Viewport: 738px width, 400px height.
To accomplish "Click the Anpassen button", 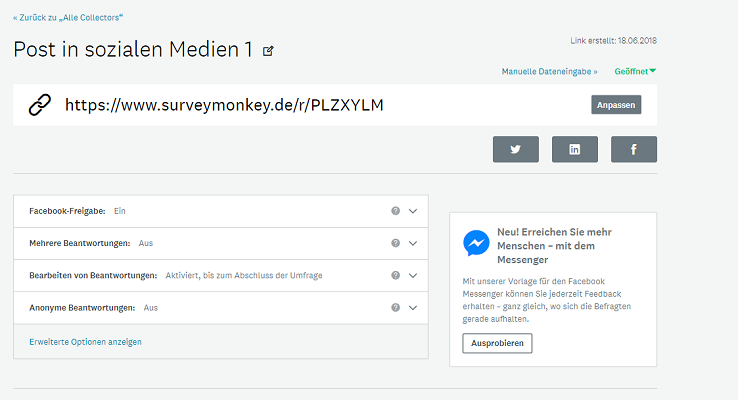I will click(616, 104).
